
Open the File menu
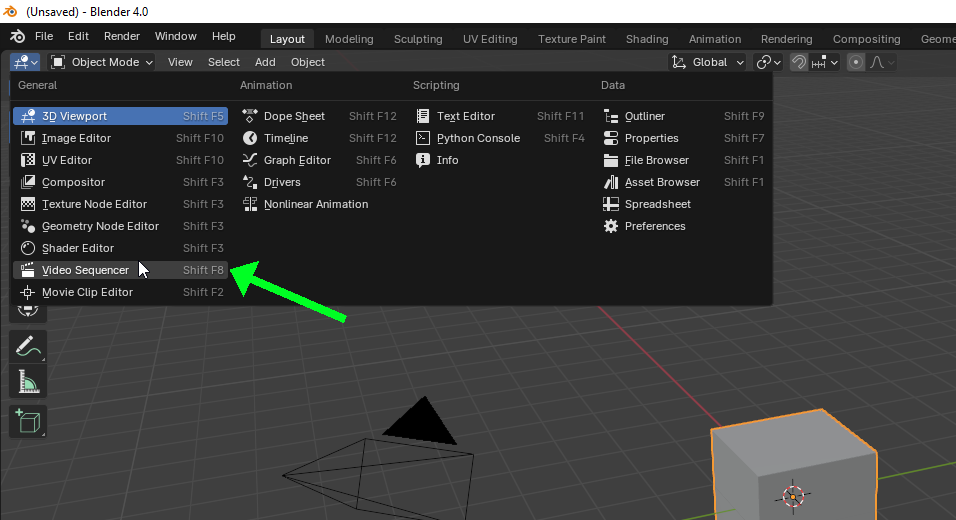coord(44,37)
